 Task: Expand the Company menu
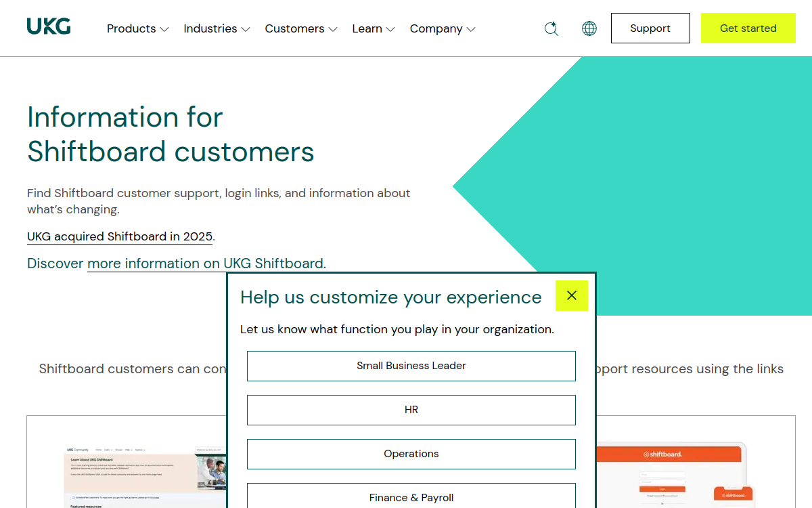443,28
